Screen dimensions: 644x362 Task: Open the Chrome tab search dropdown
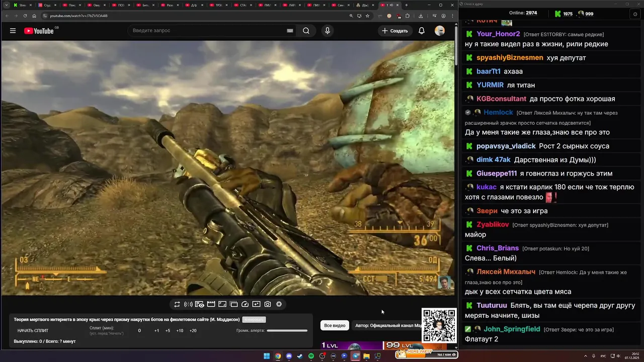point(6,5)
